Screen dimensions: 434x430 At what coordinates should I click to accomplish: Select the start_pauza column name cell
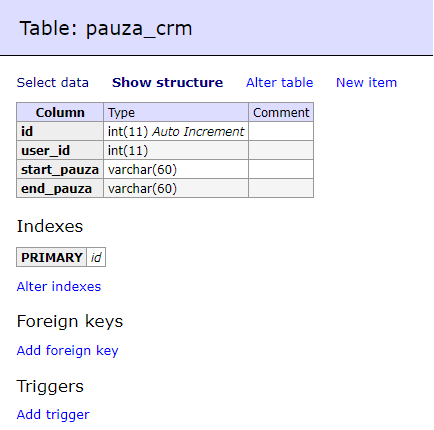(60, 169)
